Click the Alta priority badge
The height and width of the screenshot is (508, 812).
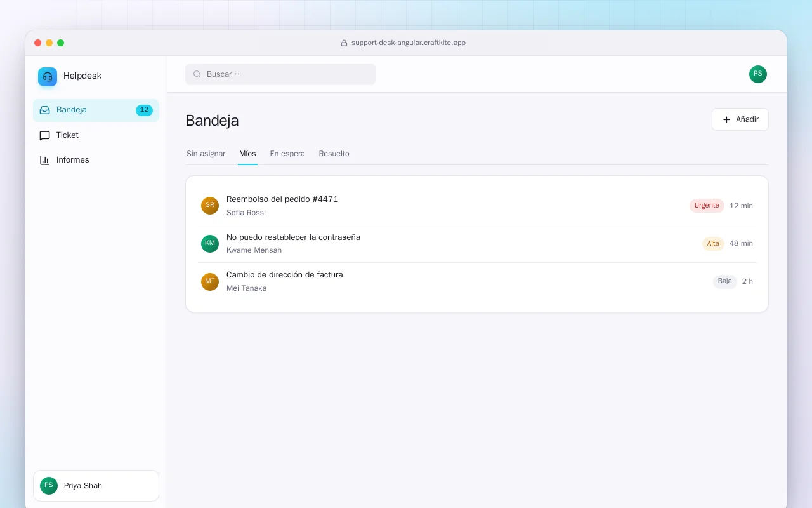(713, 244)
